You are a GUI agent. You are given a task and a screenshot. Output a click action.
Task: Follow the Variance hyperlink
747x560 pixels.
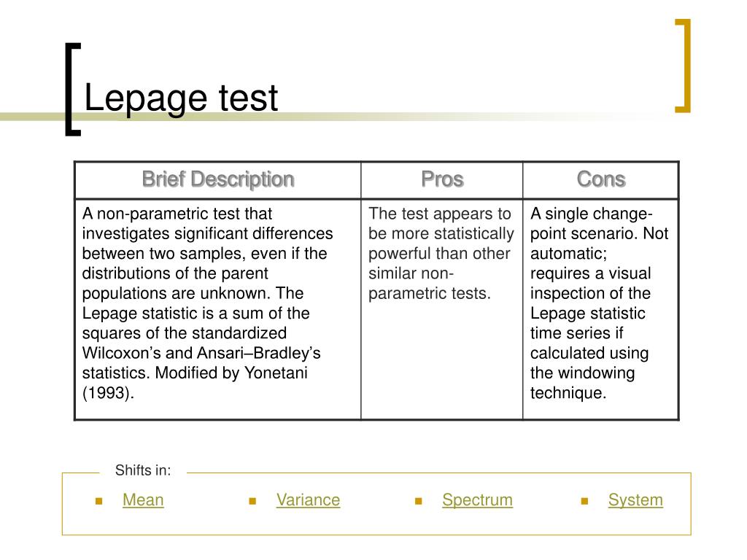(308, 500)
